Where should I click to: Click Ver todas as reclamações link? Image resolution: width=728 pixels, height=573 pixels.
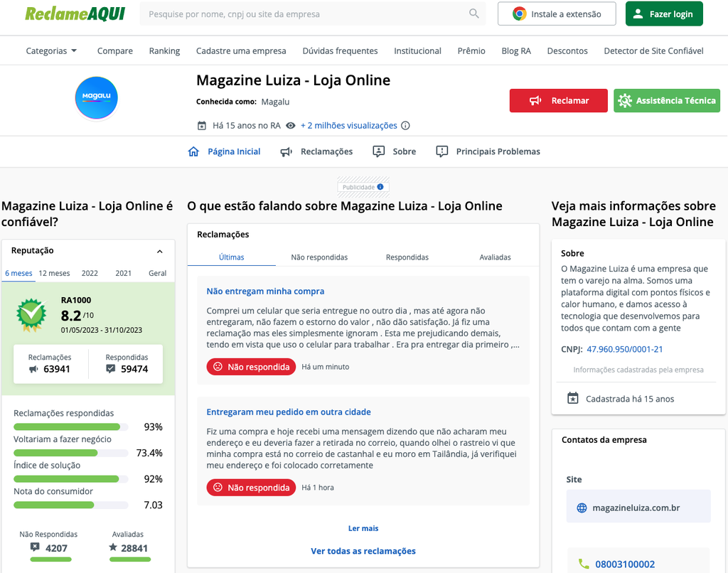363,551
